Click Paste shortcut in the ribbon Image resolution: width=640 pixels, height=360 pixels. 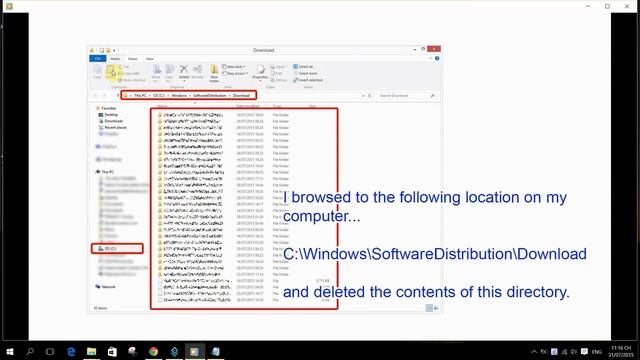click(131, 80)
